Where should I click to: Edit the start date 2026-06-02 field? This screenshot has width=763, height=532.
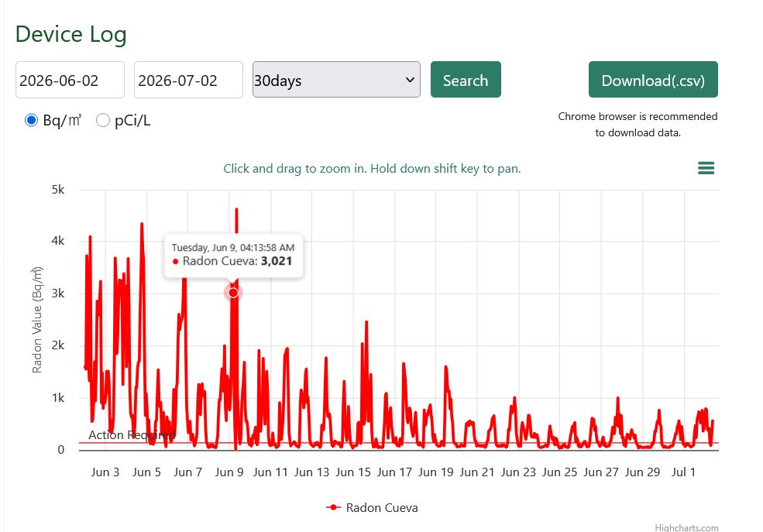70,80
